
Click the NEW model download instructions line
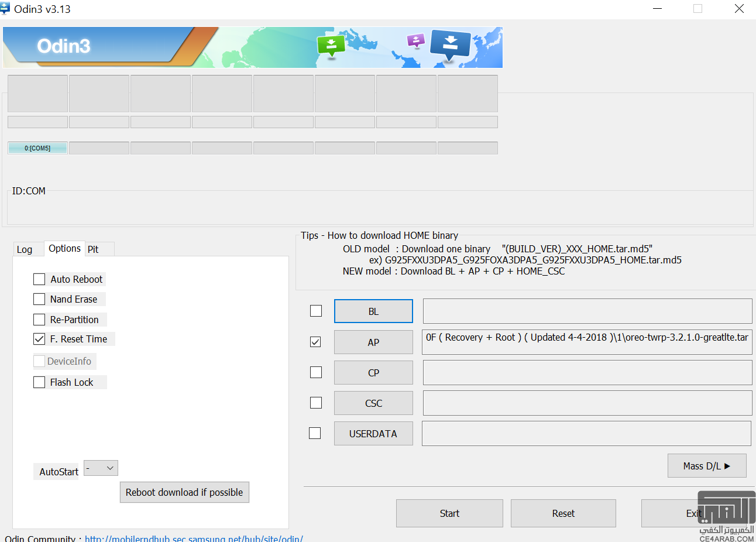(x=454, y=271)
